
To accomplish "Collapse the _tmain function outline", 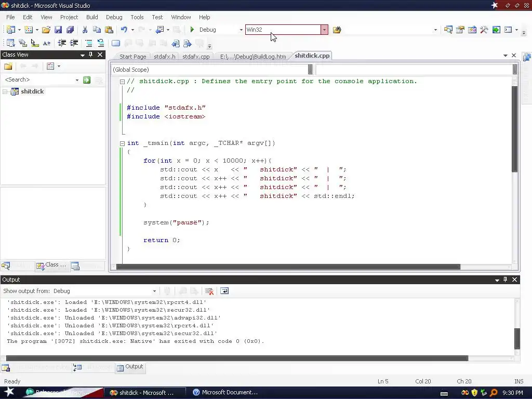I will pos(123,143).
